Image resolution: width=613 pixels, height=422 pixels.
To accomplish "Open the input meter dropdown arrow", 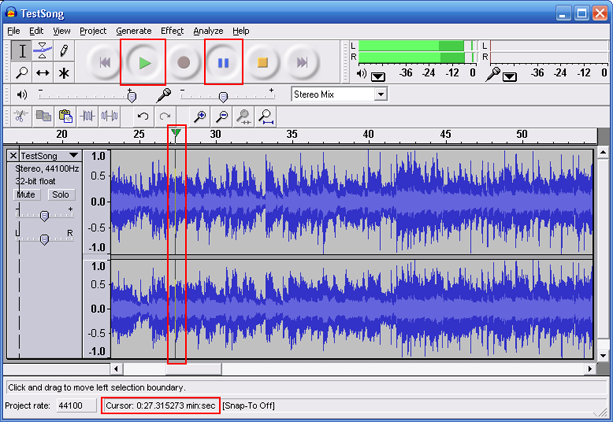I will (509, 76).
